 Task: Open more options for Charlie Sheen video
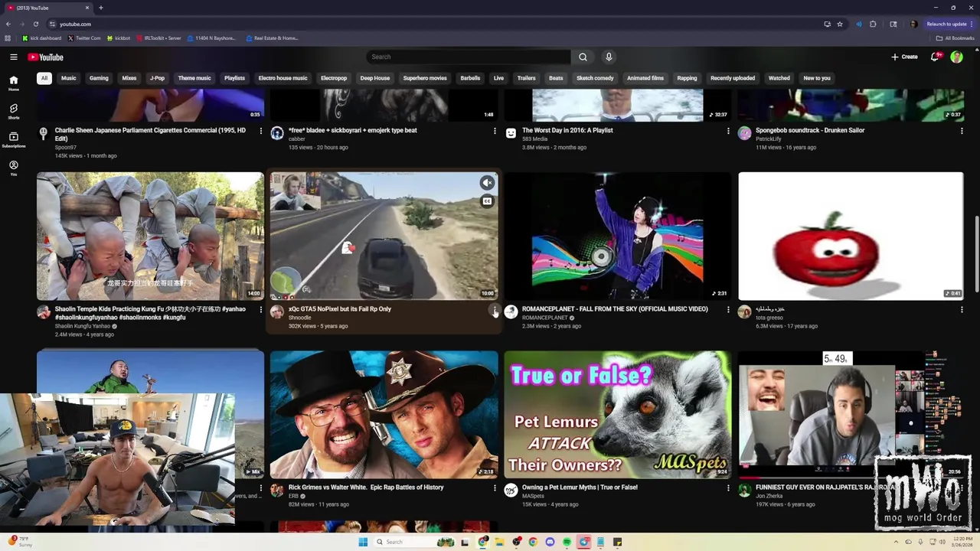tap(261, 131)
